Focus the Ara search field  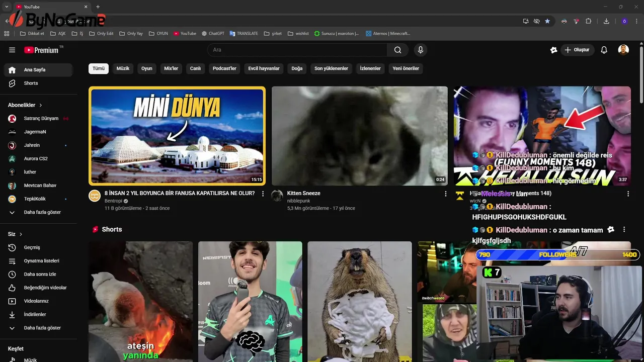[x=297, y=50]
